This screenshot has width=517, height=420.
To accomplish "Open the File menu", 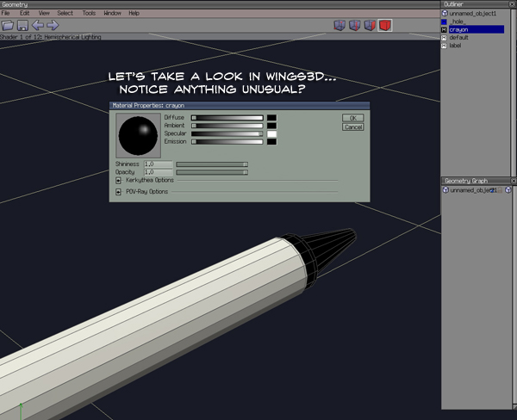I will pyautogui.click(x=6, y=14).
